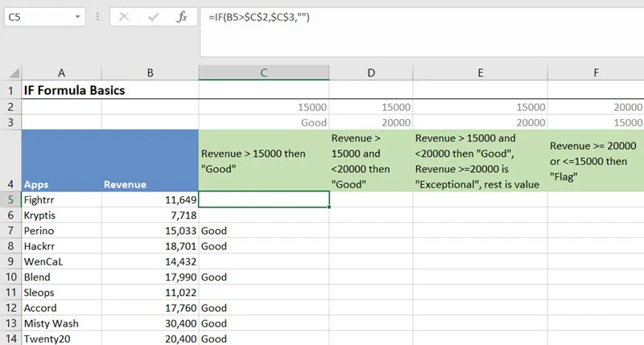Click the Cancel (X) formula bar icon
The width and height of the screenshot is (644, 345).
pos(125,17)
